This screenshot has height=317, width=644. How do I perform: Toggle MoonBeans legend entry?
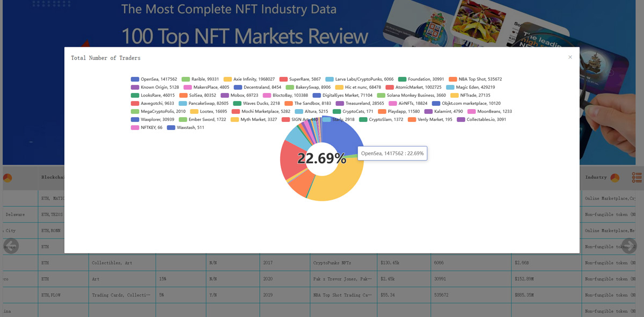coord(490,111)
